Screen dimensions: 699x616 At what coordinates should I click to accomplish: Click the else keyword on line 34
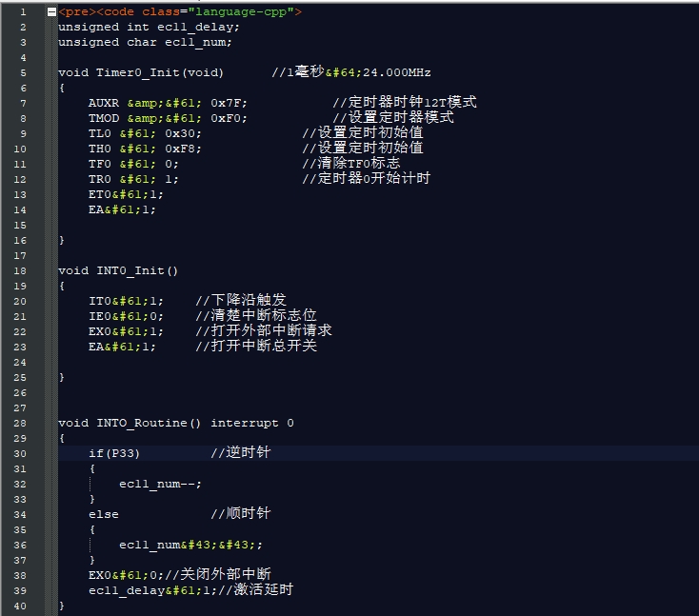pos(104,514)
